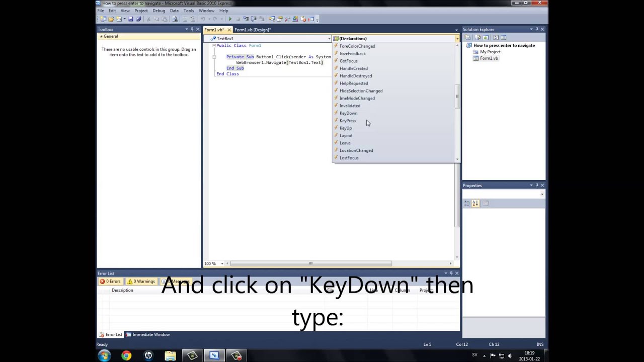This screenshot has width=644, height=362.
Task: Click Properties icon in Solution Explorer toolbar
Action: point(467,38)
